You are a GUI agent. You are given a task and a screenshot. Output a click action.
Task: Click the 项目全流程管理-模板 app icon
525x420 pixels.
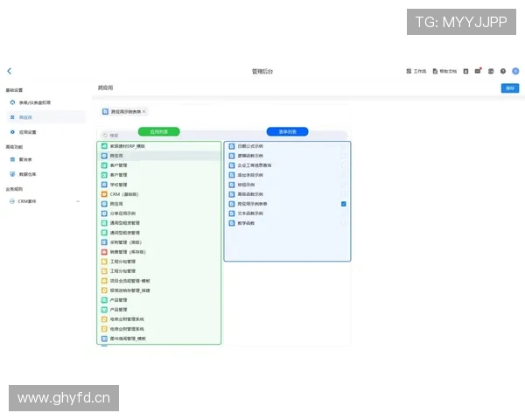(x=104, y=281)
